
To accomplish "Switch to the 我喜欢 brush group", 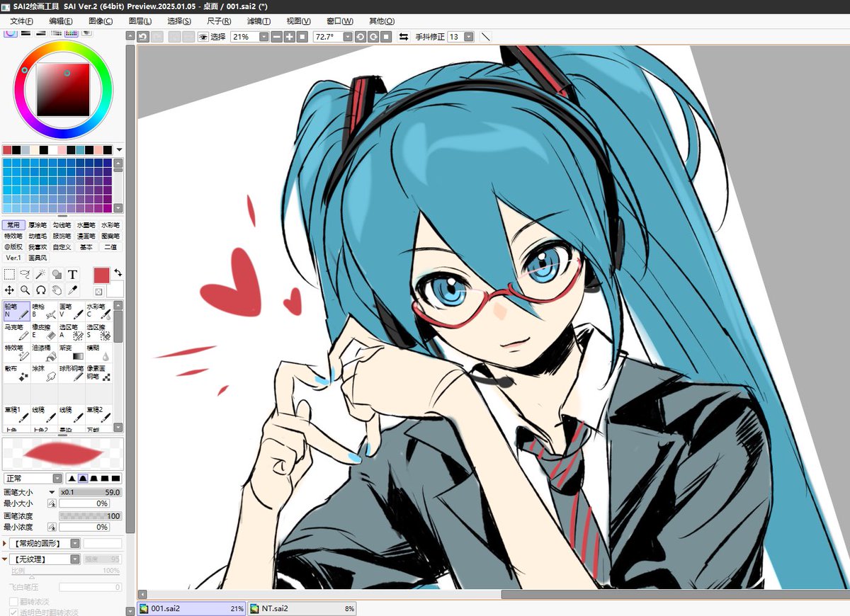I will pos(37,247).
